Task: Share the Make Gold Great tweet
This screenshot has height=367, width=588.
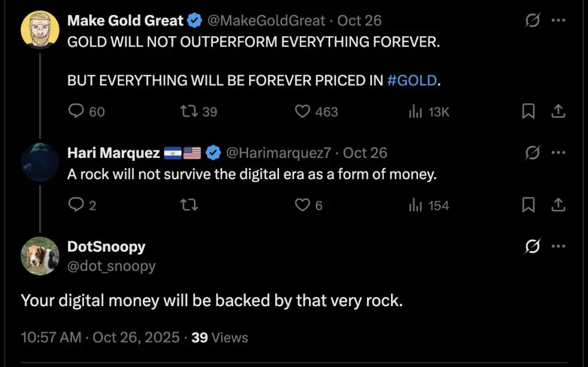Action: point(558,111)
